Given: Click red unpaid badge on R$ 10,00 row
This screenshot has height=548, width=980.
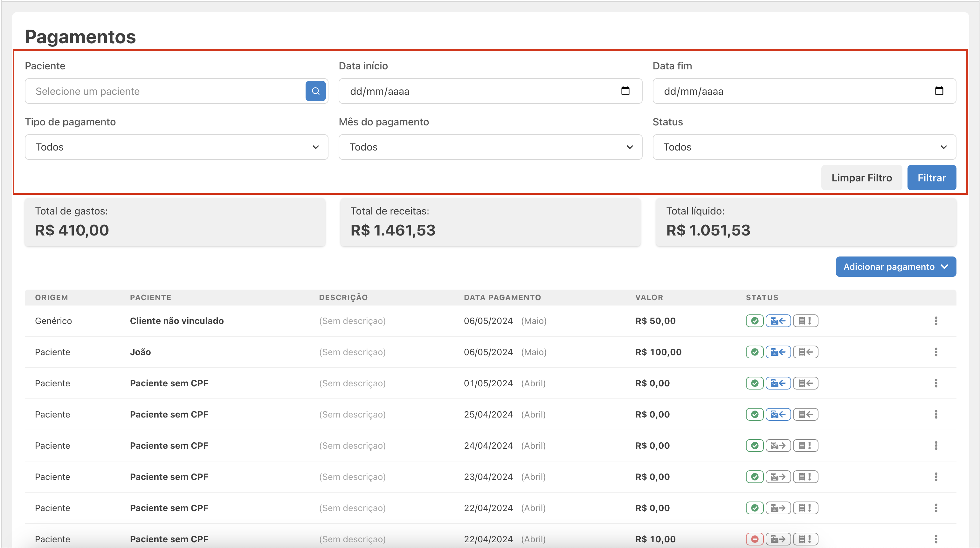Looking at the screenshot, I should pyautogui.click(x=755, y=540).
